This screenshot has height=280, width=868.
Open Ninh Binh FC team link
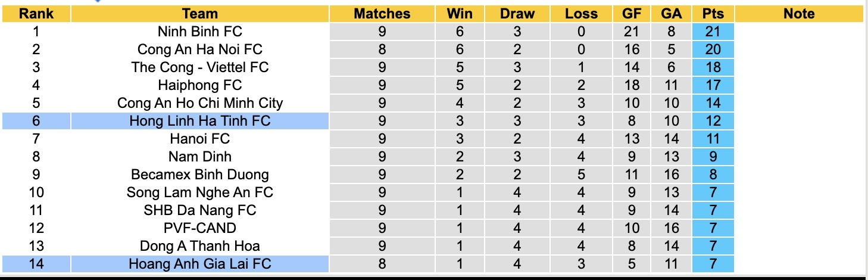200,32
